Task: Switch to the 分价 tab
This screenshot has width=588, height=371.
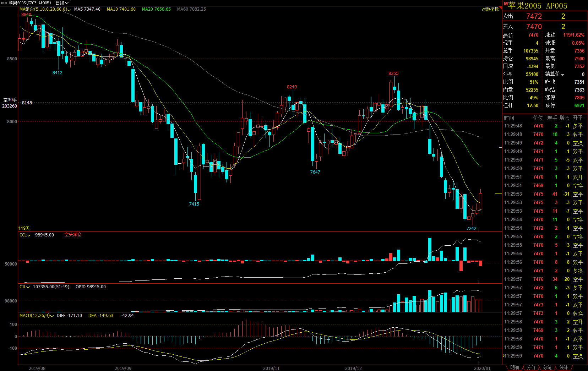Action: [531, 367]
